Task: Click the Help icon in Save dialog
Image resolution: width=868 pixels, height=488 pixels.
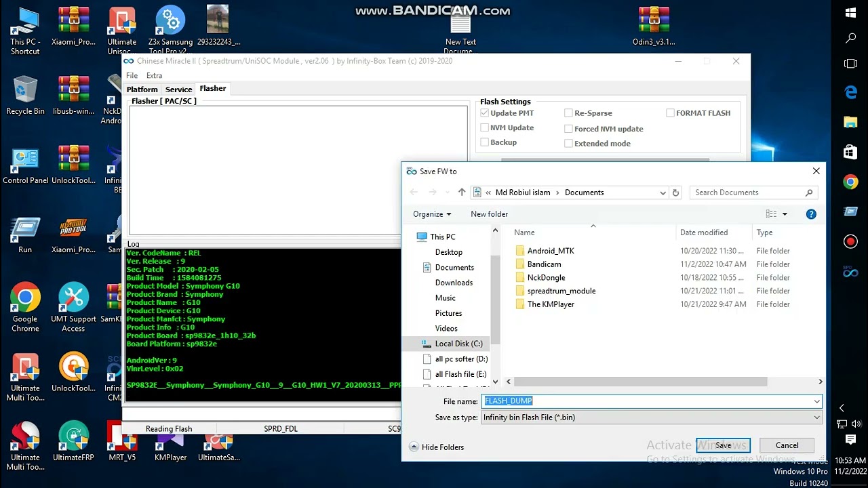Action: coord(811,214)
